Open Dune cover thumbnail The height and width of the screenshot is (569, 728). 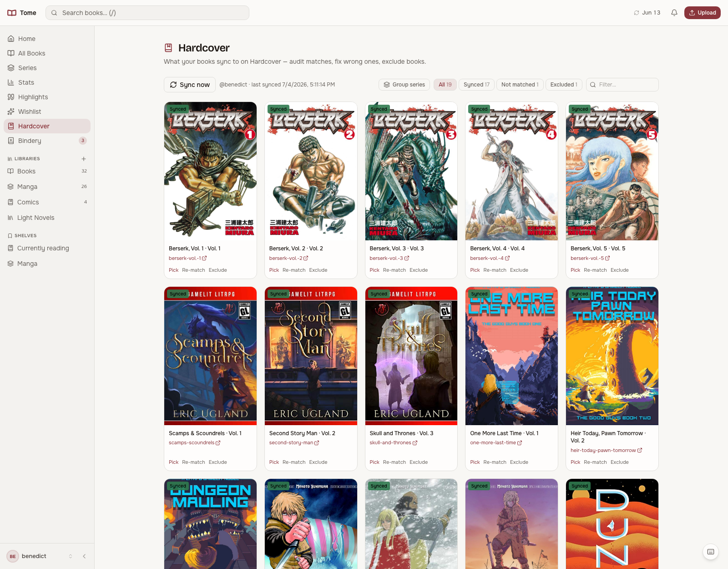(x=612, y=524)
